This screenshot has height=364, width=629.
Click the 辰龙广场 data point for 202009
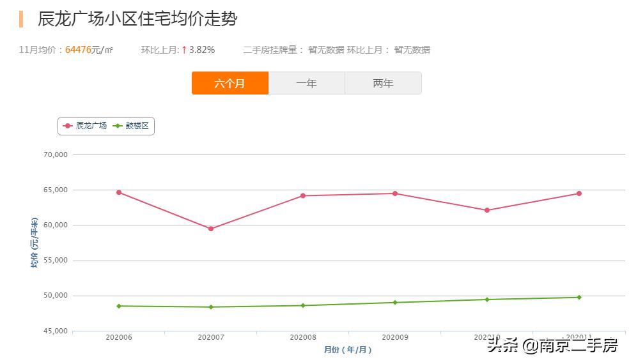pyautogui.click(x=395, y=193)
